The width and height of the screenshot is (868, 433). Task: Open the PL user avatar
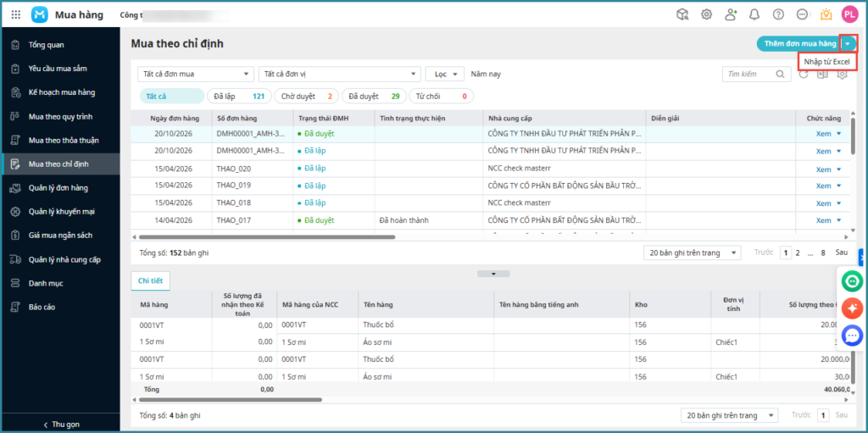coord(849,14)
